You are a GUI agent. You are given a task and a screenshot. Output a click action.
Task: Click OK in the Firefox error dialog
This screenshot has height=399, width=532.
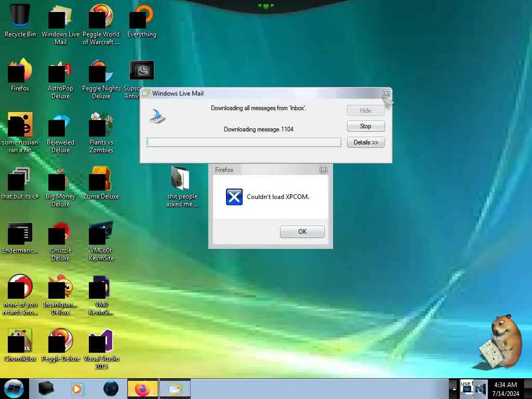(x=302, y=231)
